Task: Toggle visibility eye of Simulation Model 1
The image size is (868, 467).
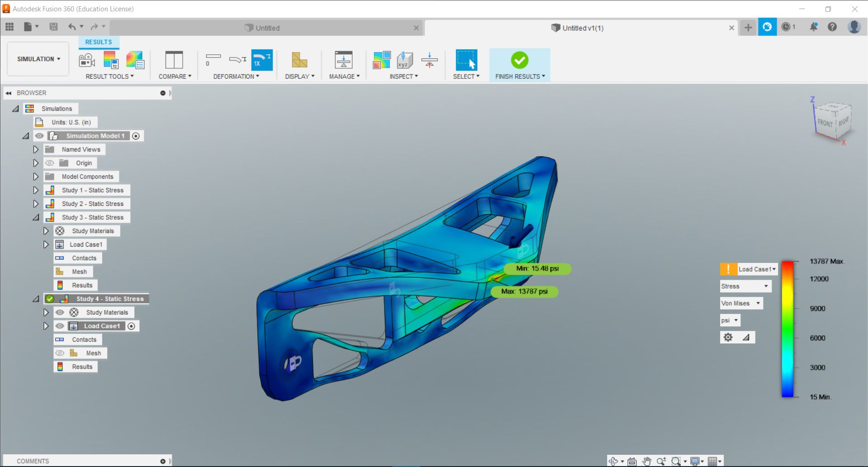Action: [x=40, y=136]
